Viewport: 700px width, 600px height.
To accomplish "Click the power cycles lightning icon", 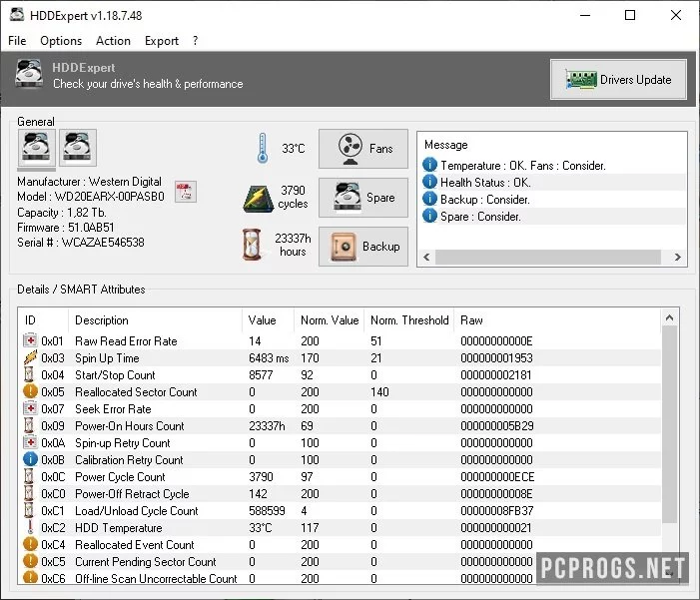I will click(x=258, y=199).
